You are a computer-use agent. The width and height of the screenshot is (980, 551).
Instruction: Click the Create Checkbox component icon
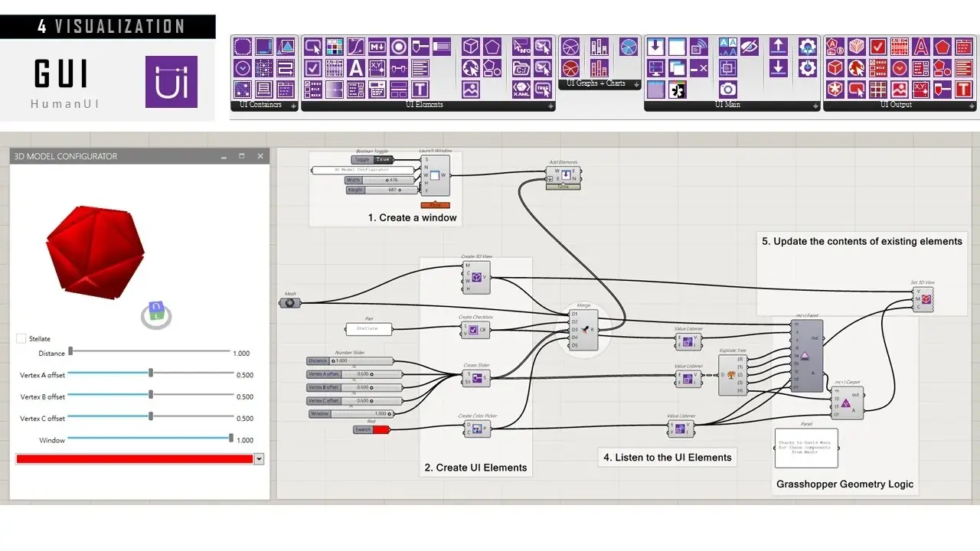coord(473,331)
